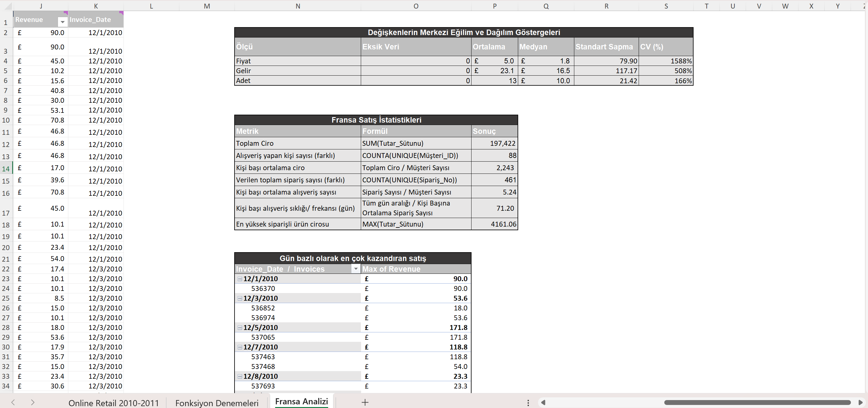Click the max revenue value 4161.06
This screenshot has width=868, height=408.
click(x=494, y=224)
